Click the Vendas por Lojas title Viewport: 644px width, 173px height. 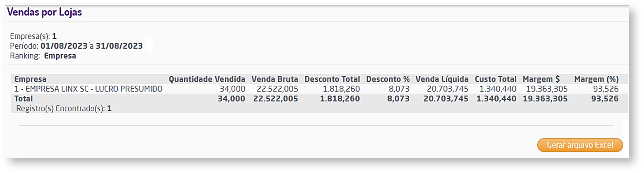click(x=44, y=12)
